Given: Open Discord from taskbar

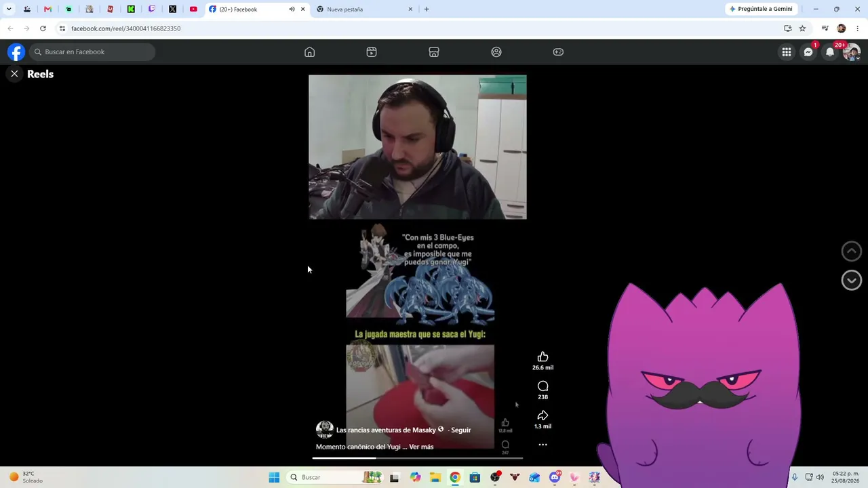Looking at the screenshot, I should coord(554,477).
